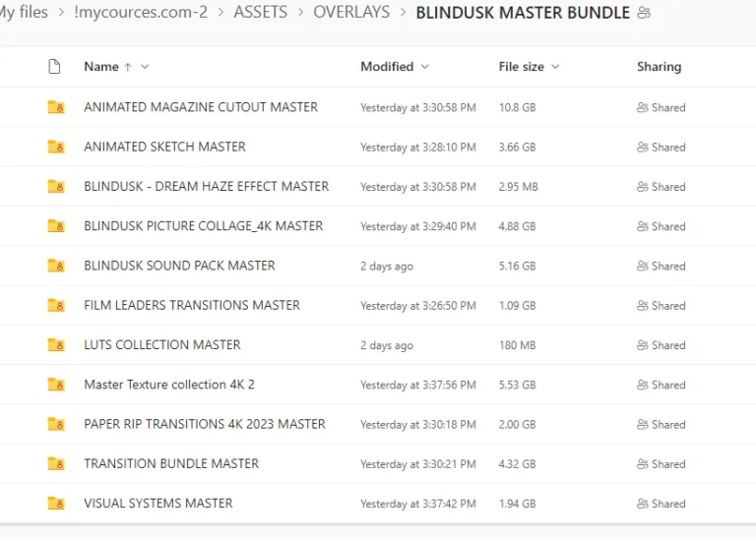Open BLINDUSK PICTURE COLLAGE_4K MASTER folder

pyautogui.click(x=203, y=225)
